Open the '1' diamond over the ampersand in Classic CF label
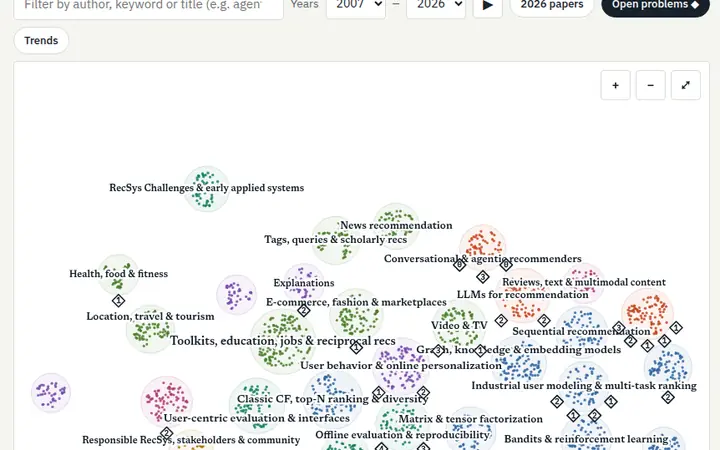Viewport: 720px width, 450px height. (x=378, y=393)
